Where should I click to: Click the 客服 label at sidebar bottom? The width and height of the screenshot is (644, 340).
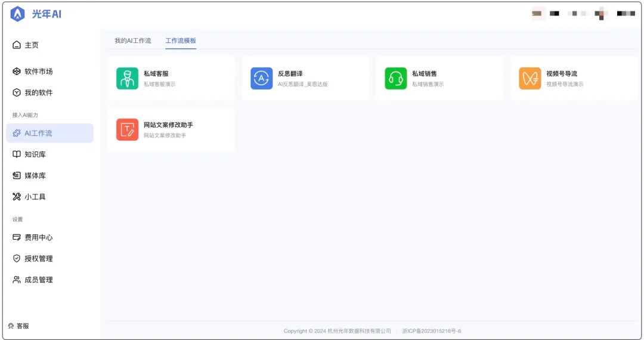23,326
